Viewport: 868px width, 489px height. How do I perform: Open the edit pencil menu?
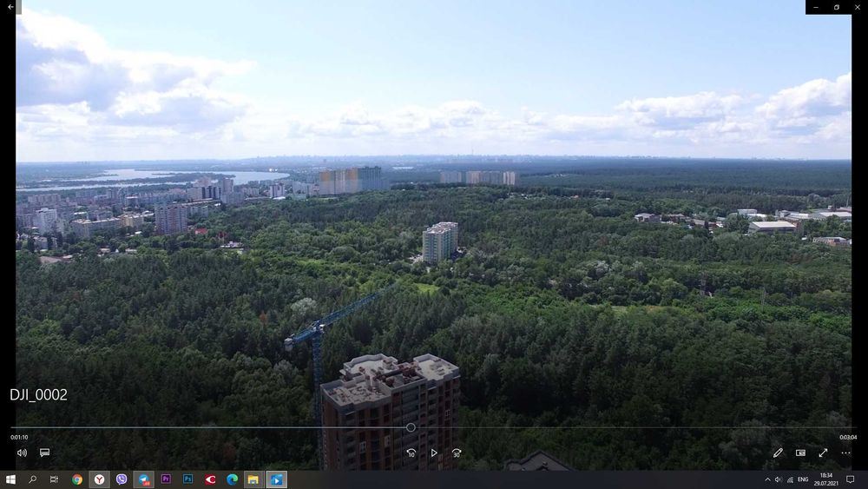778,453
